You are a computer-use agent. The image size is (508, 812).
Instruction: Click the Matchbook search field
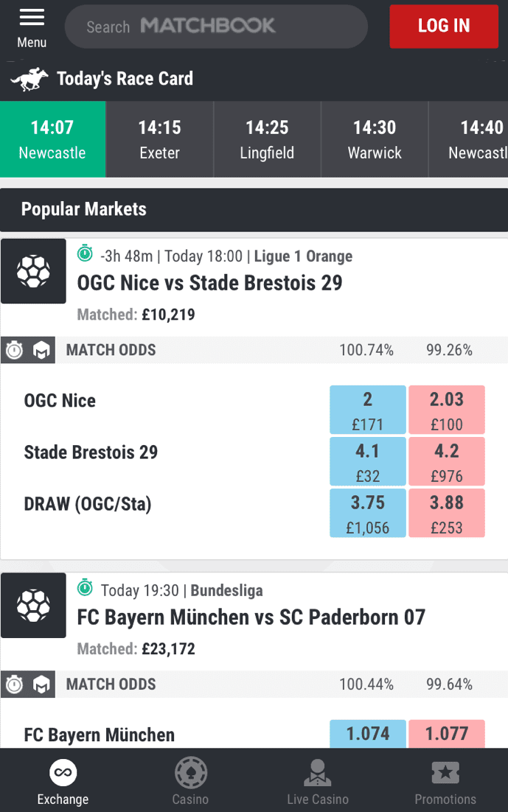click(216, 27)
